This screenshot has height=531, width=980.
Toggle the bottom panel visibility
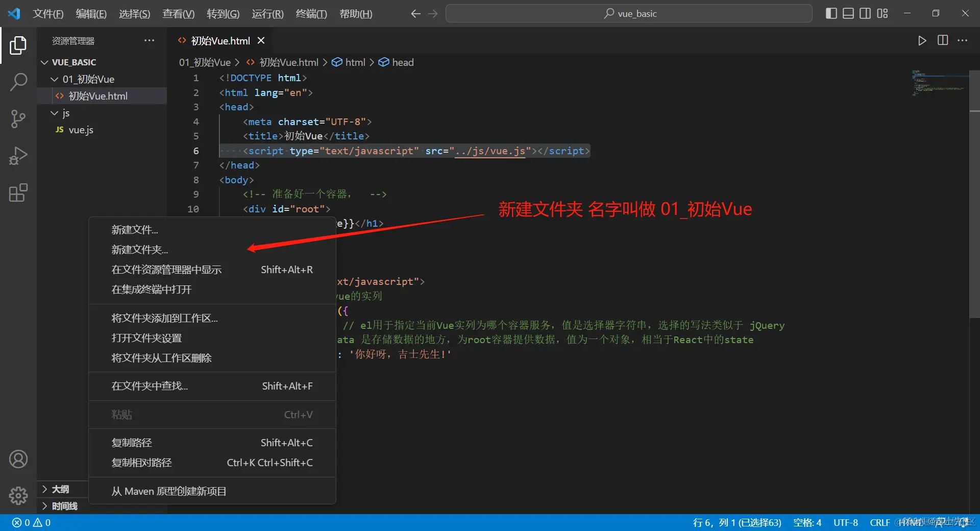[848, 13]
